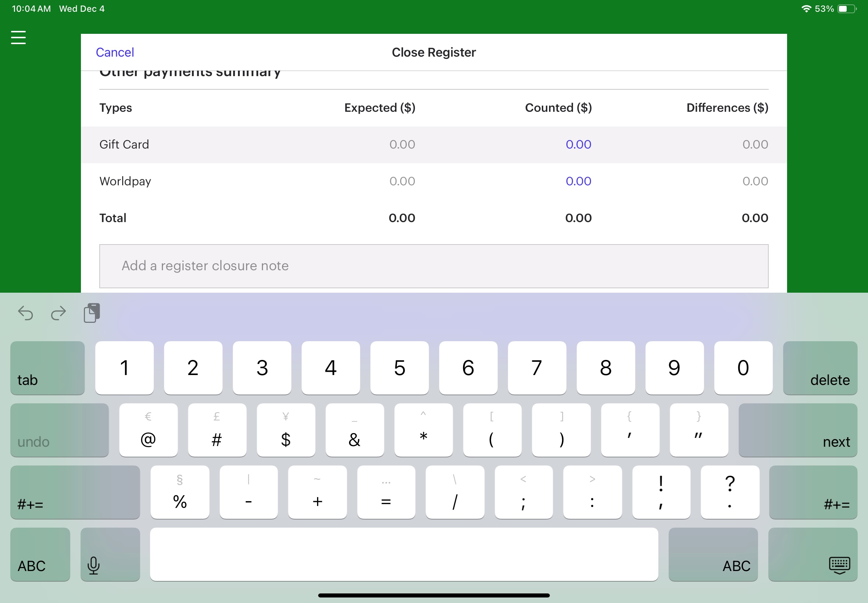
Task: Toggle left #+= symbols keyboard
Action: (75, 492)
